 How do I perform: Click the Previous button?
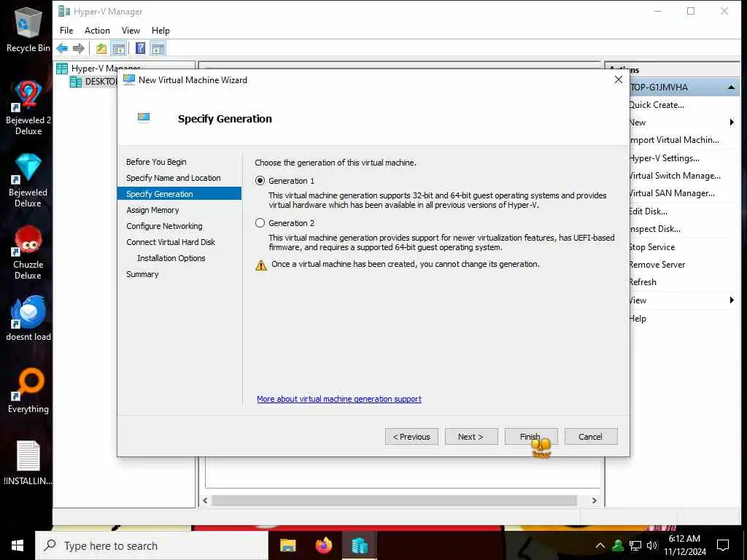click(411, 437)
